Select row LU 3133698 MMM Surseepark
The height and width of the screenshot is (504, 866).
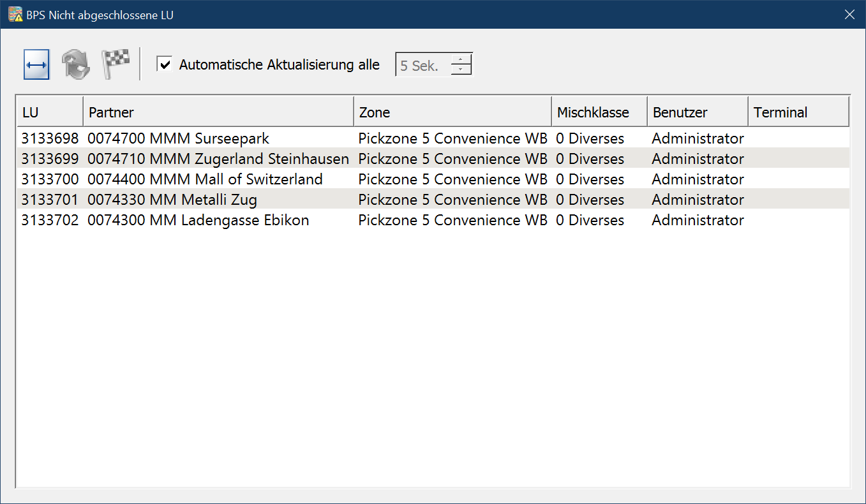tap(178, 138)
